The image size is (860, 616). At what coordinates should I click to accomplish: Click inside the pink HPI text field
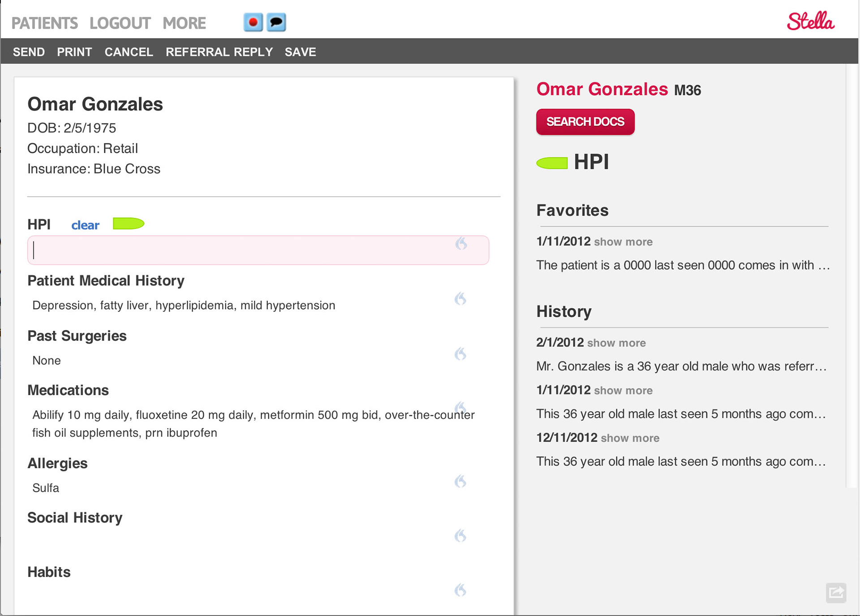242,250
